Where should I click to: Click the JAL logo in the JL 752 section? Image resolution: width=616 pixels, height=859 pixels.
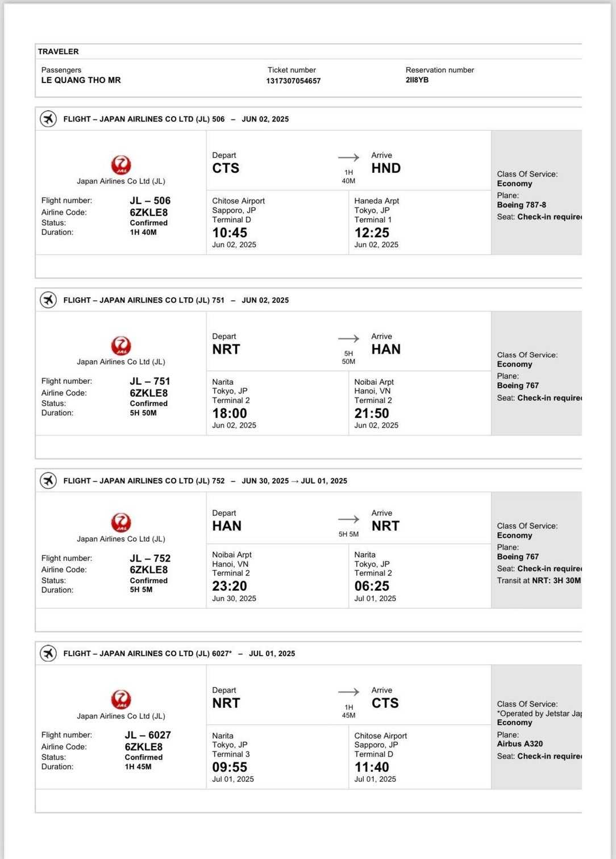[121, 522]
